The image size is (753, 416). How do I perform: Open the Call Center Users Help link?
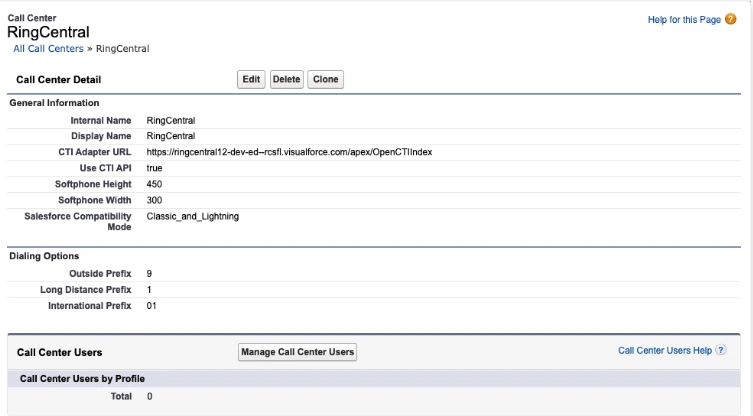point(665,351)
